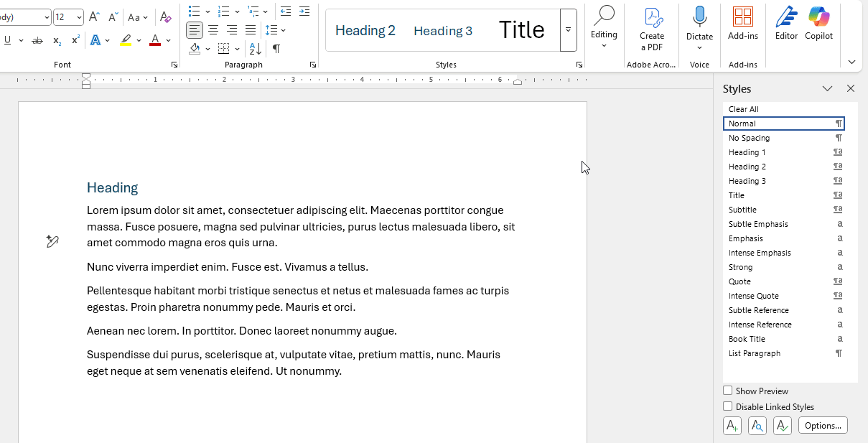
Task: Click the Sort A to Z icon
Action: 255,49
